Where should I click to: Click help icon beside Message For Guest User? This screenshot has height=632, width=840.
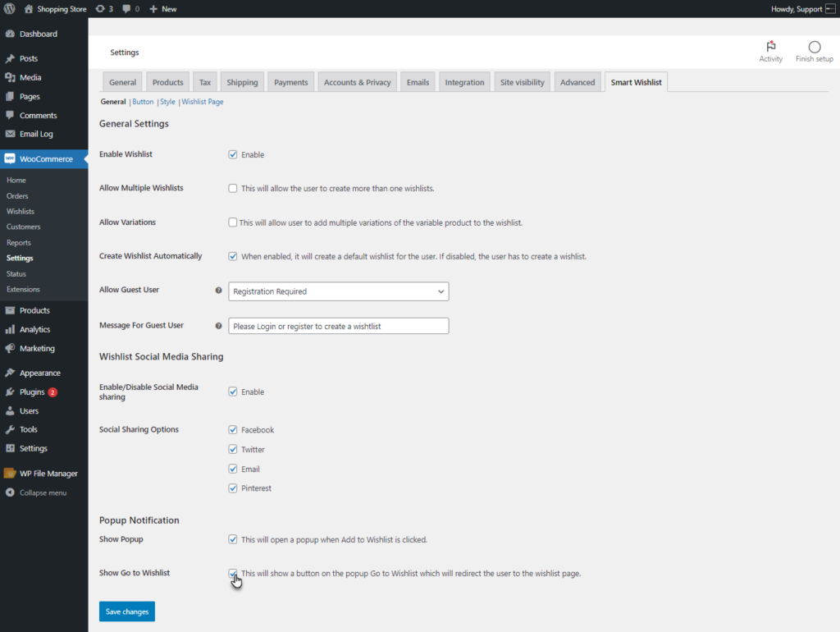[218, 326]
